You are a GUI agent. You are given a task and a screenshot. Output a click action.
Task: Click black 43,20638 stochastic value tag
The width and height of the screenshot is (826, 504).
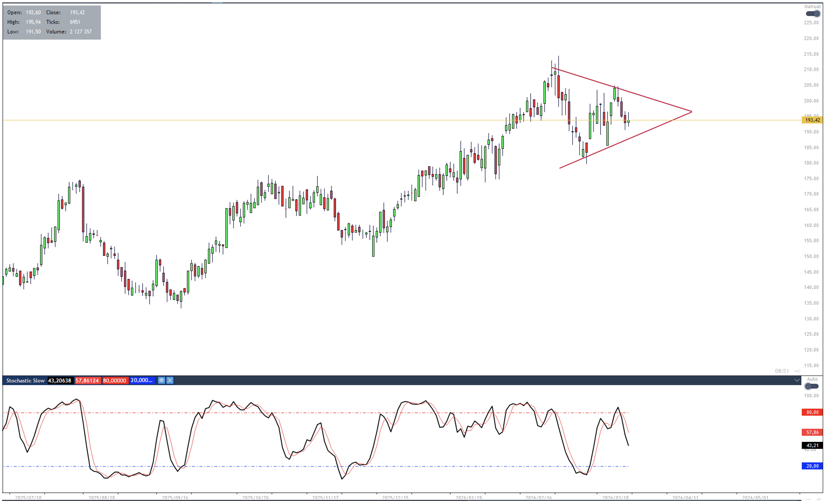pos(60,380)
